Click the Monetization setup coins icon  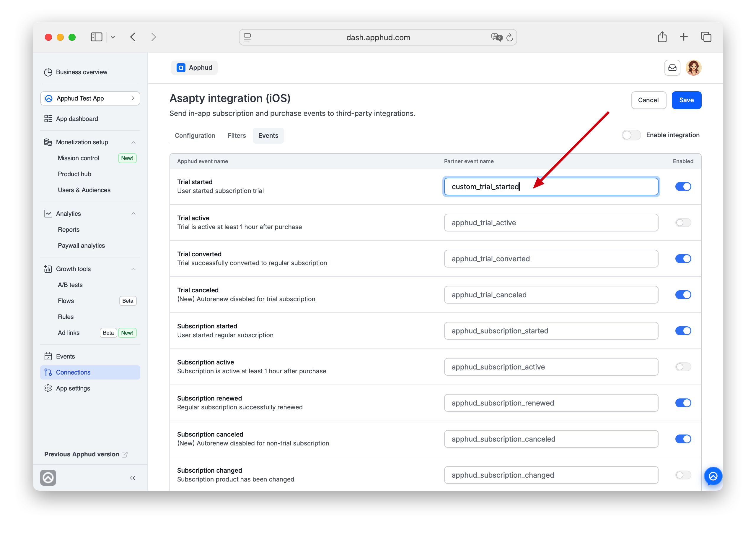(48, 142)
